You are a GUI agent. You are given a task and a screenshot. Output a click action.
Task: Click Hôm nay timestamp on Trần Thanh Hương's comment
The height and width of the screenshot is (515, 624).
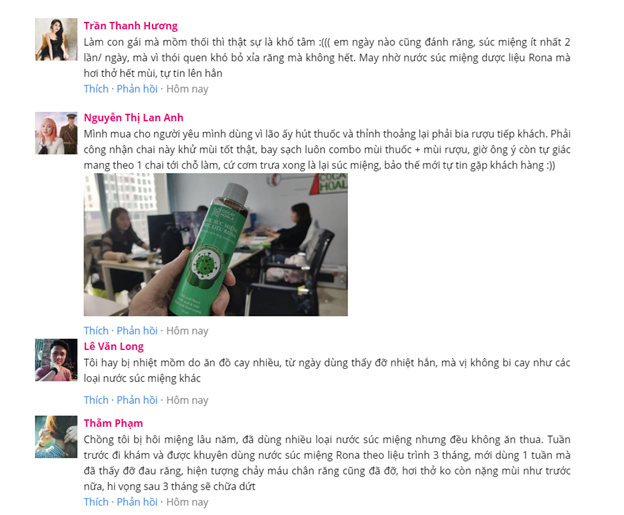[x=187, y=89]
